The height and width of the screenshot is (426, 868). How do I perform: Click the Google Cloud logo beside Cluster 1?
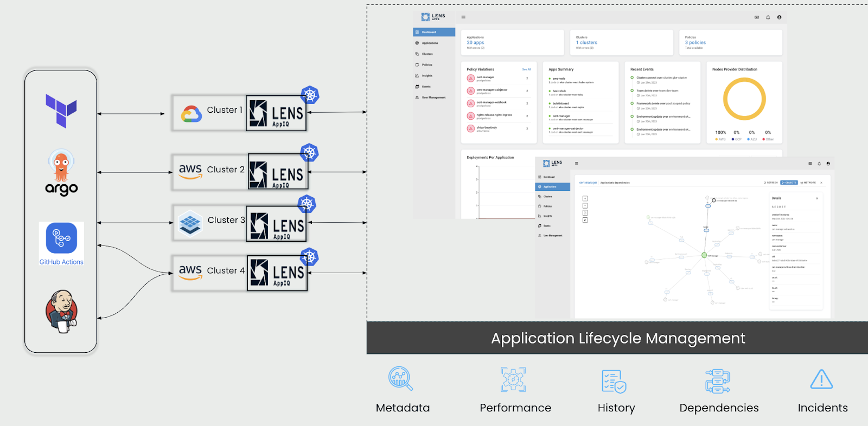tap(191, 114)
